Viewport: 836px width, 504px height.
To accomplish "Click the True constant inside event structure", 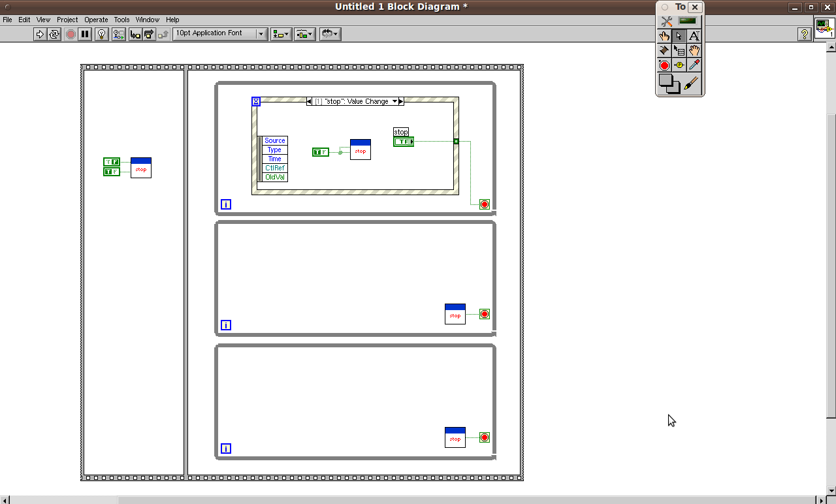I will (321, 152).
